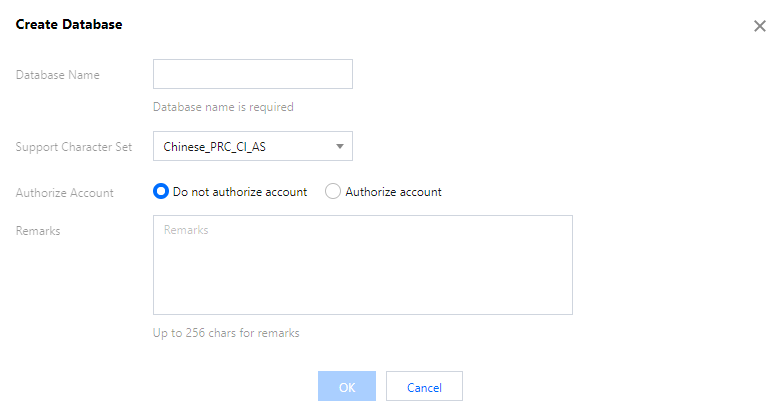Screen dimensions: 783x417
Task: Click the Chinese_PRC_CI_AS selected value
Action: click(x=215, y=147)
